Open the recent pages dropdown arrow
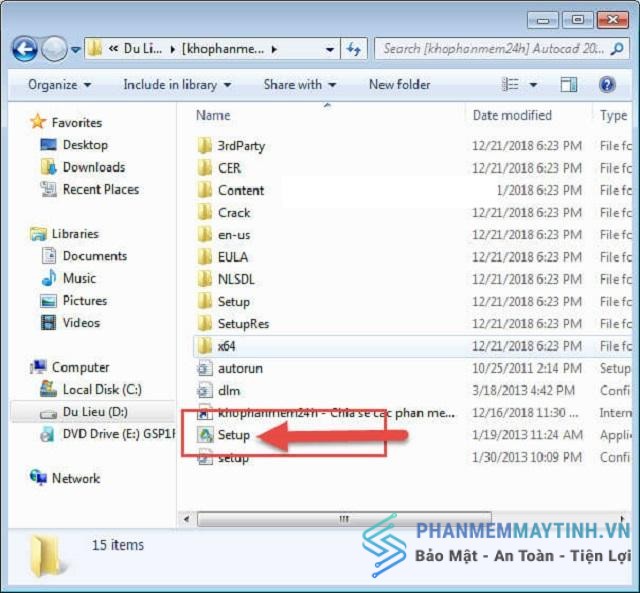The image size is (640, 593). (x=76, y=50)
